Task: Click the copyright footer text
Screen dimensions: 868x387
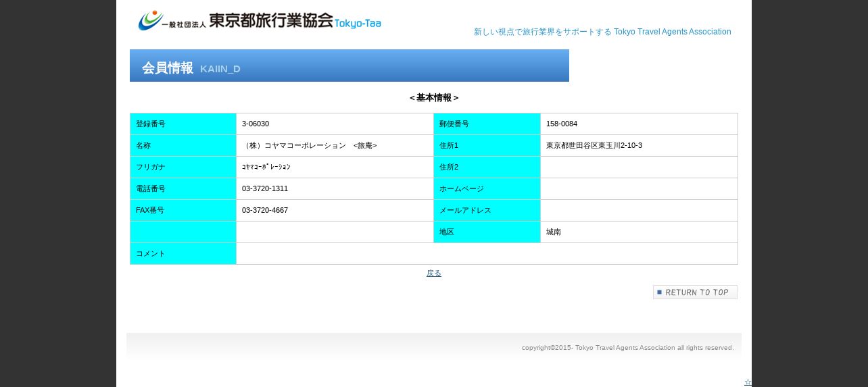Action: point(627,348)
